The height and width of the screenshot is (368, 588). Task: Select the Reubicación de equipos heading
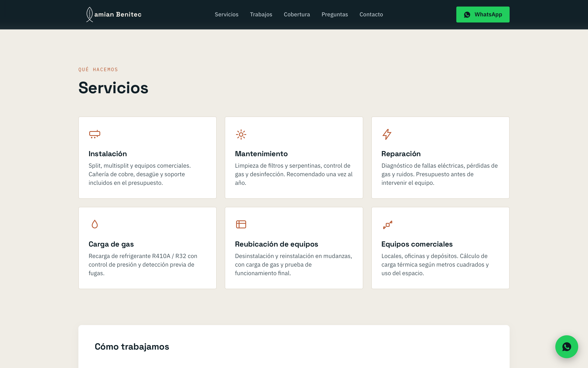276,244
